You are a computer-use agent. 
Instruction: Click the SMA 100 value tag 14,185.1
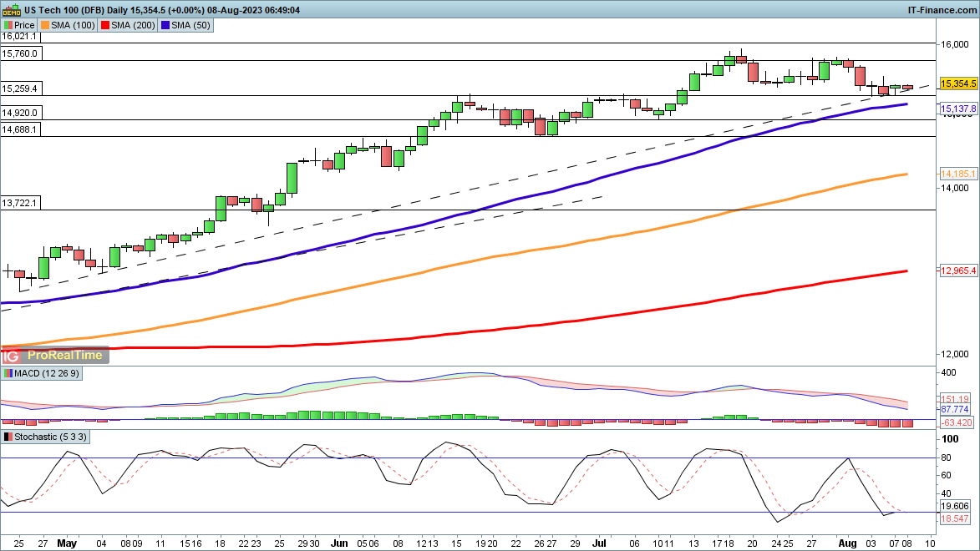tap(958, 174)
